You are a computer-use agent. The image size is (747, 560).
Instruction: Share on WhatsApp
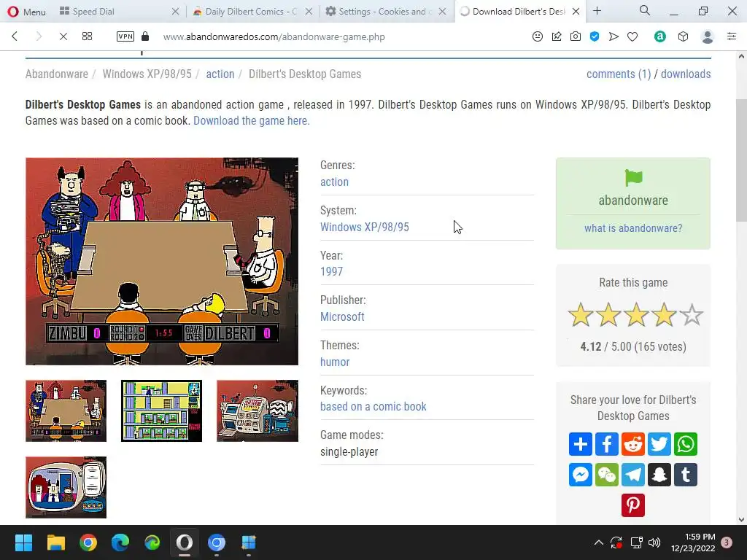(686, 444)
